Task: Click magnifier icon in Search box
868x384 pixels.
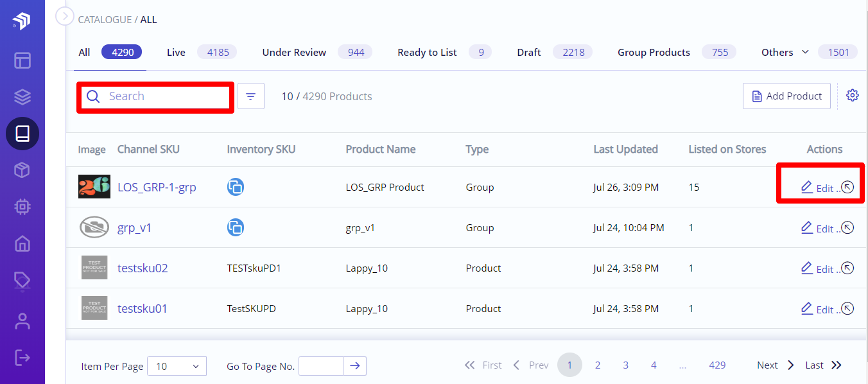Action: pos(93,96)
